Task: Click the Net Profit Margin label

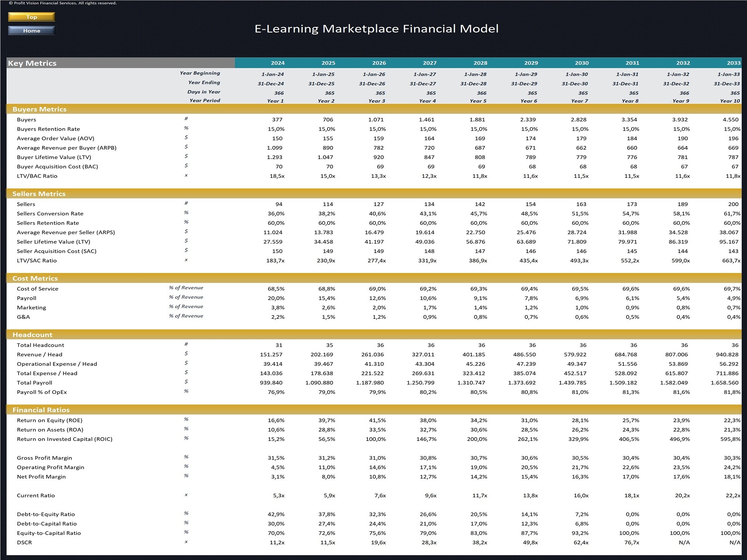Action: [41, 477]
